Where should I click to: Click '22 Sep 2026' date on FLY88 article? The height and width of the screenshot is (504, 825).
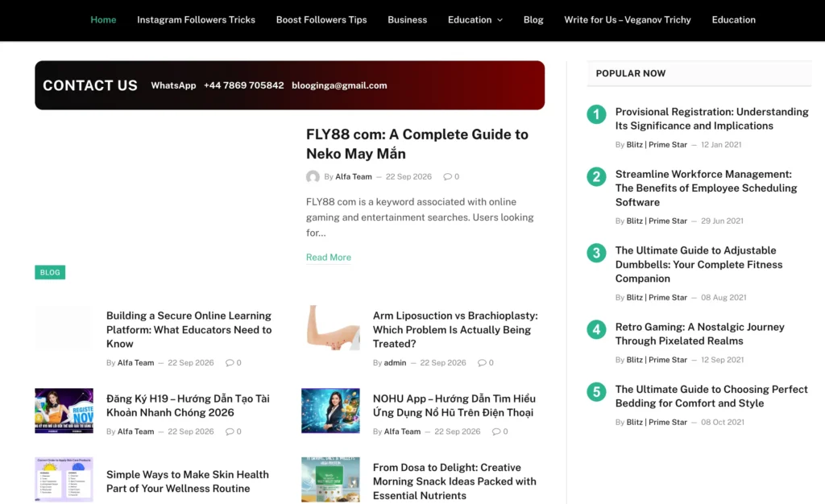click(408, 176)
